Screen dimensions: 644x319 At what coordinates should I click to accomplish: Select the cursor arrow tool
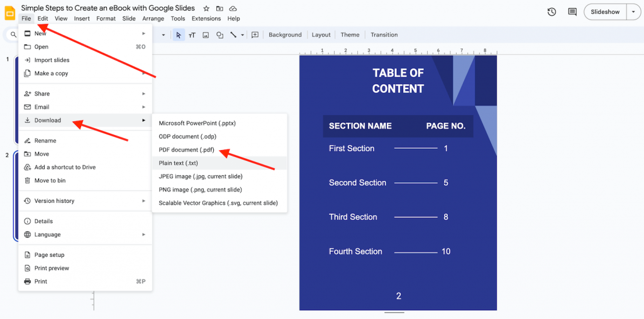tap(179, 35)
